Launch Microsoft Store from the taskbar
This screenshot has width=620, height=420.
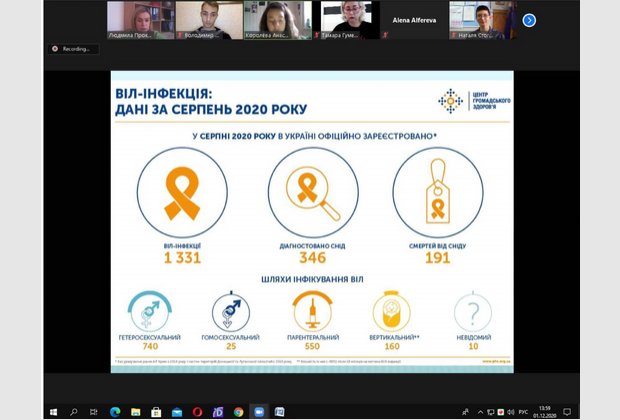155,411
